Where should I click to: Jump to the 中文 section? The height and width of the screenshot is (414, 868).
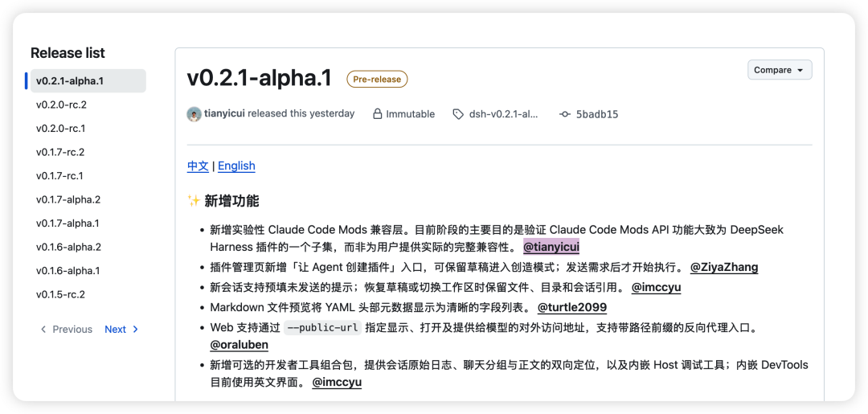tap(198, 166)
